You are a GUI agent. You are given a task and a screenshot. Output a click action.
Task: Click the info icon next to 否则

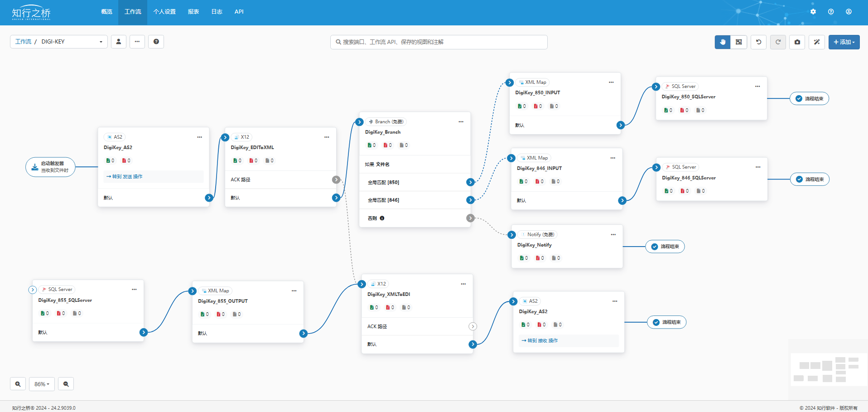pos(382,218)
